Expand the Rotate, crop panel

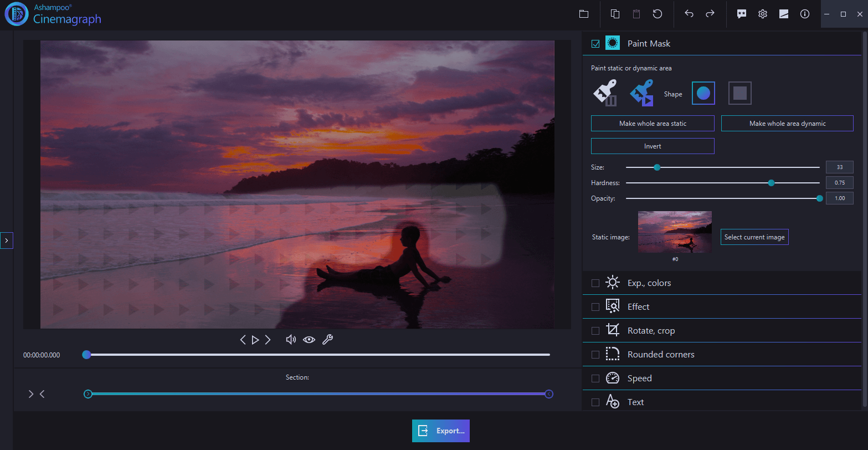click(651, 330)
